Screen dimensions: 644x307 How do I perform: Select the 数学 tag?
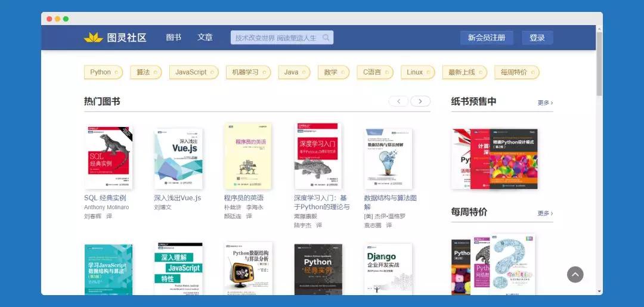pos(333,72)
